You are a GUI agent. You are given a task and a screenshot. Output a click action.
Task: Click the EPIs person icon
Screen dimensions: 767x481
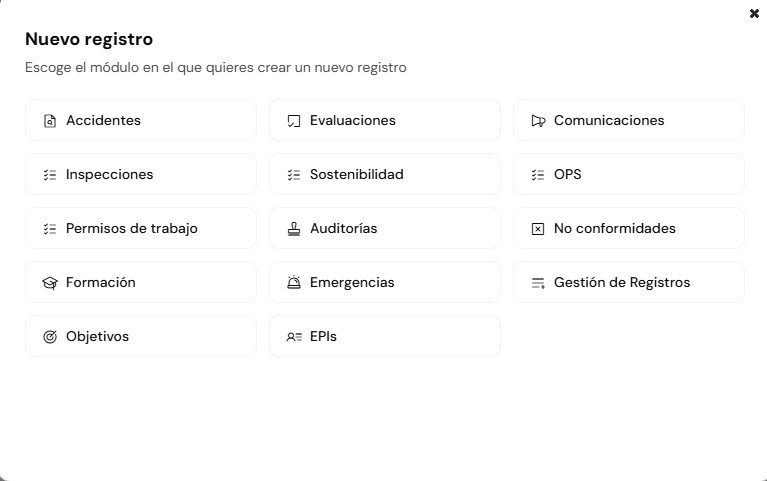click(x=294, y=337)
